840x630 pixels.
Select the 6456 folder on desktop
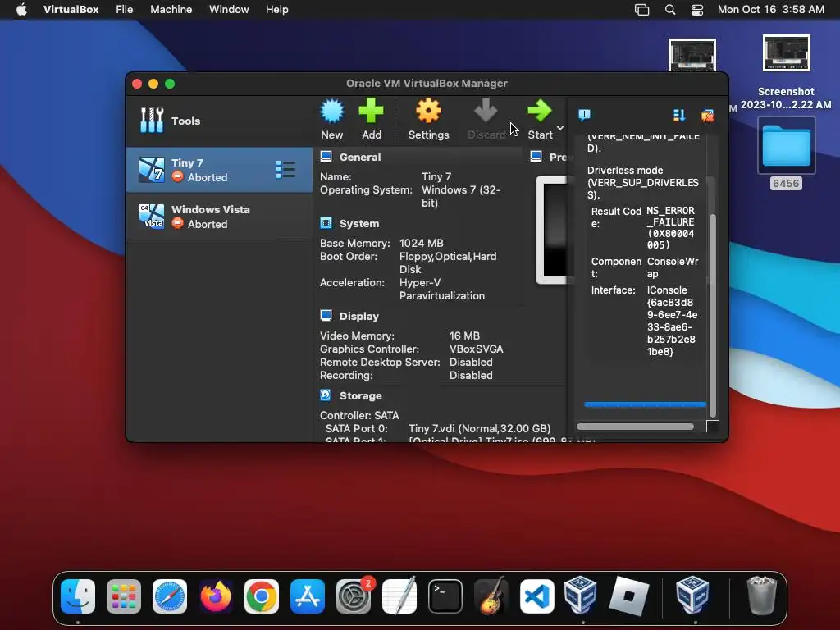(786, 153)
